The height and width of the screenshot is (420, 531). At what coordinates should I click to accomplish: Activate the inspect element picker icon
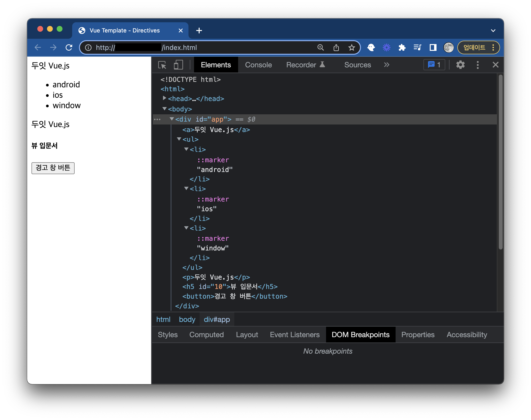pyautogui.click(x=162, y=65)
